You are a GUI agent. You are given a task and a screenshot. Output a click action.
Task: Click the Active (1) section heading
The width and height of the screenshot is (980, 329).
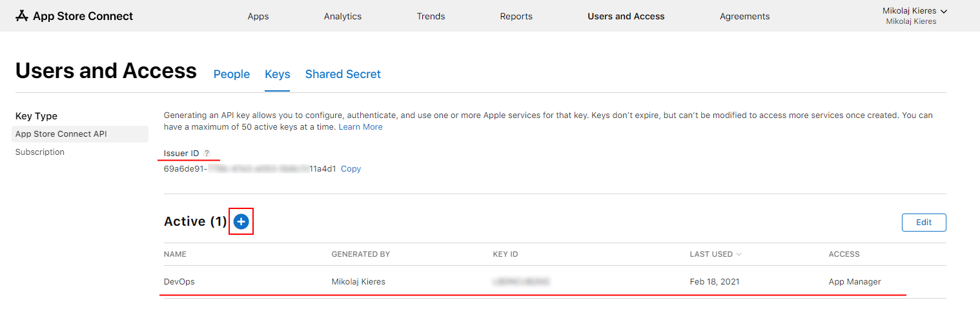tap(196, 222)
